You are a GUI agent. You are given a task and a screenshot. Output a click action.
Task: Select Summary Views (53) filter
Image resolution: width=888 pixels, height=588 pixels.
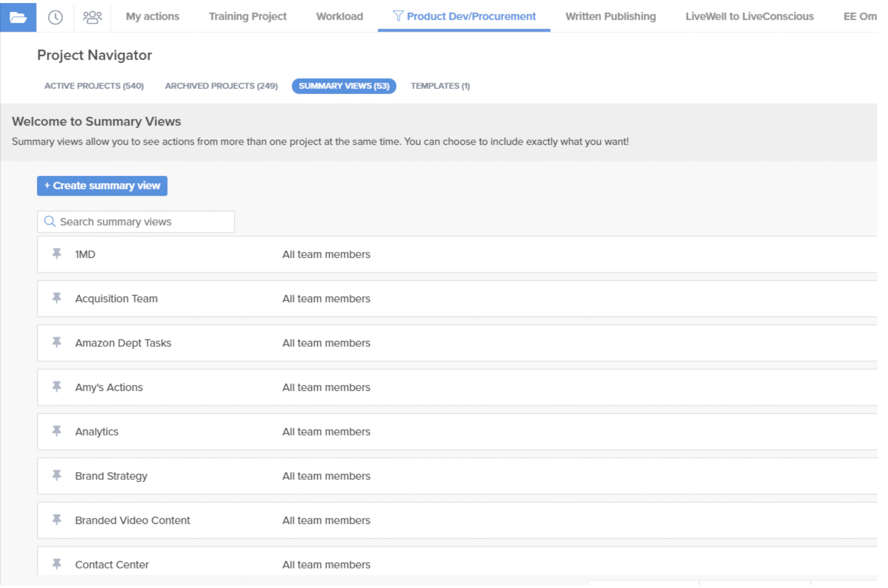pyautogui.click(x=344, y=86)
